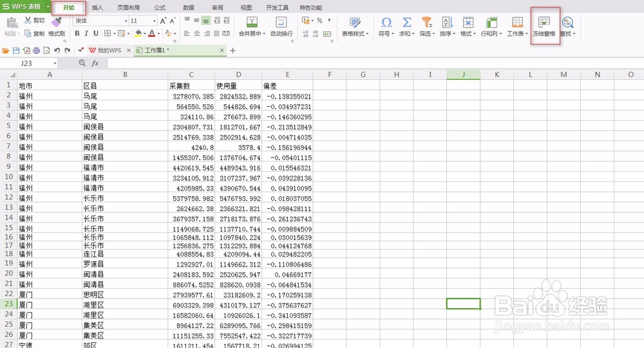Click the Merge and Center (合并居中) icon
This screenshot has width=644, height=348.
click(x=252, y=22)
